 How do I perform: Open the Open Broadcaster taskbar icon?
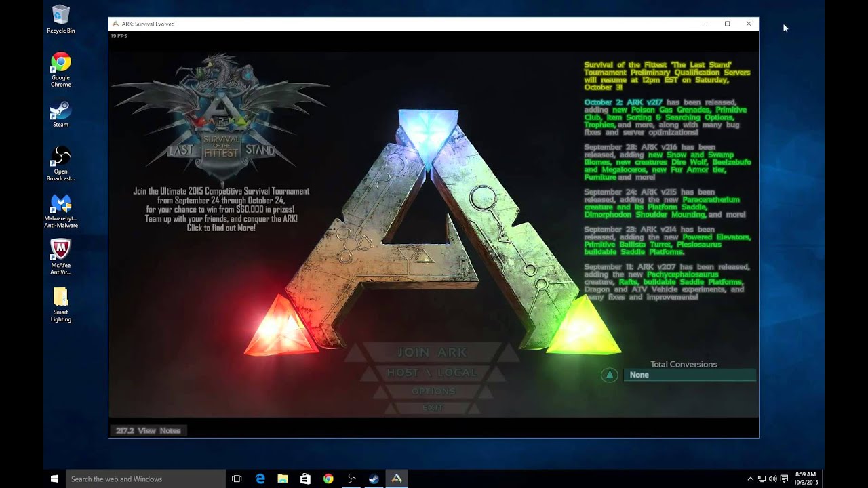pos(351,479)
